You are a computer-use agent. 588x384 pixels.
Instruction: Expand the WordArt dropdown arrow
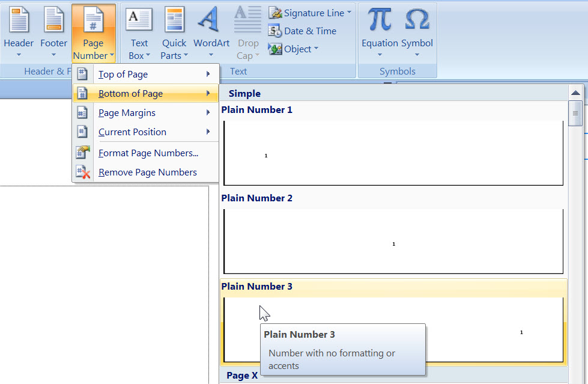tap(211, 55)
